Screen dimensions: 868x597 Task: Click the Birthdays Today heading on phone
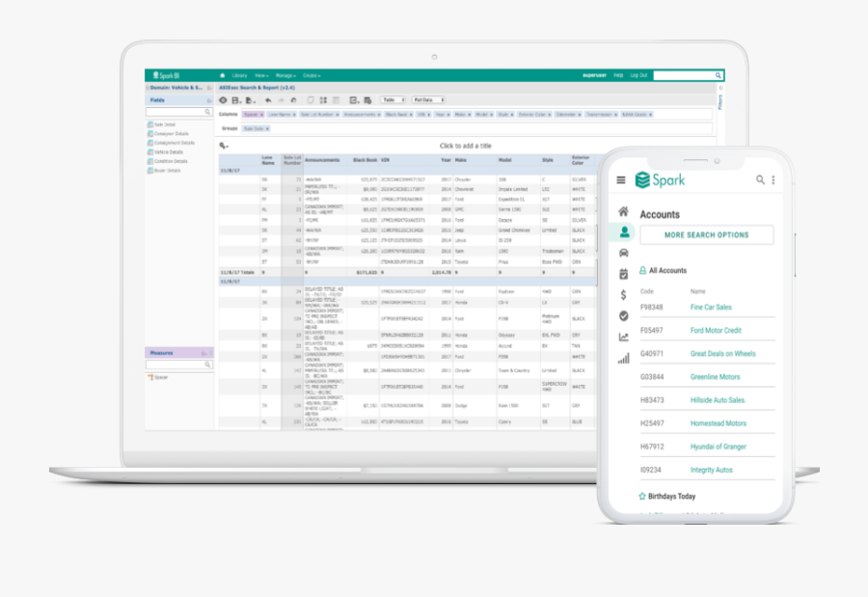pyautogui.click(x=667, y=496)
